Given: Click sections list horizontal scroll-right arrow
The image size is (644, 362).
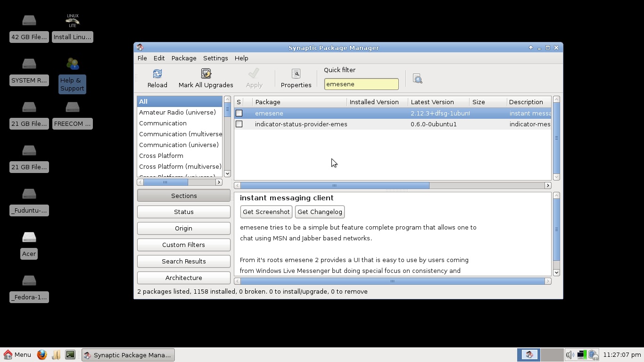Looking at the screenshot, I should 219,182.
